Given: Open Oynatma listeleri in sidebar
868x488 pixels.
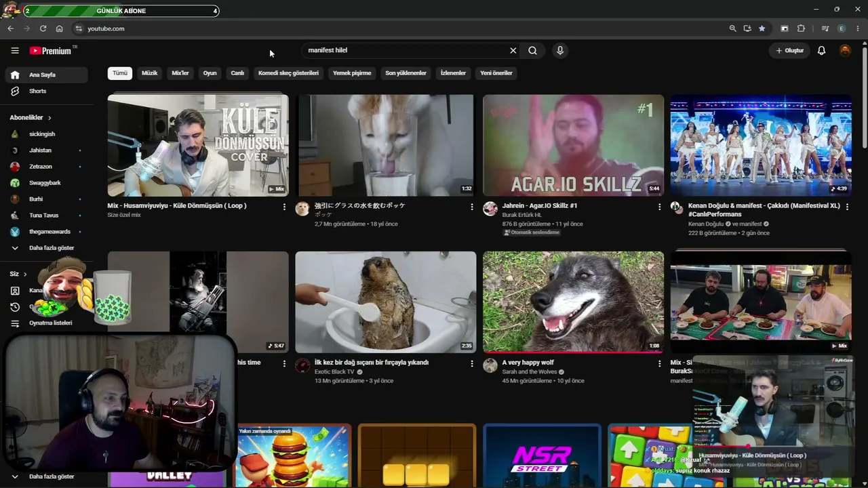Looking at the screenshot, I should 46,323.
